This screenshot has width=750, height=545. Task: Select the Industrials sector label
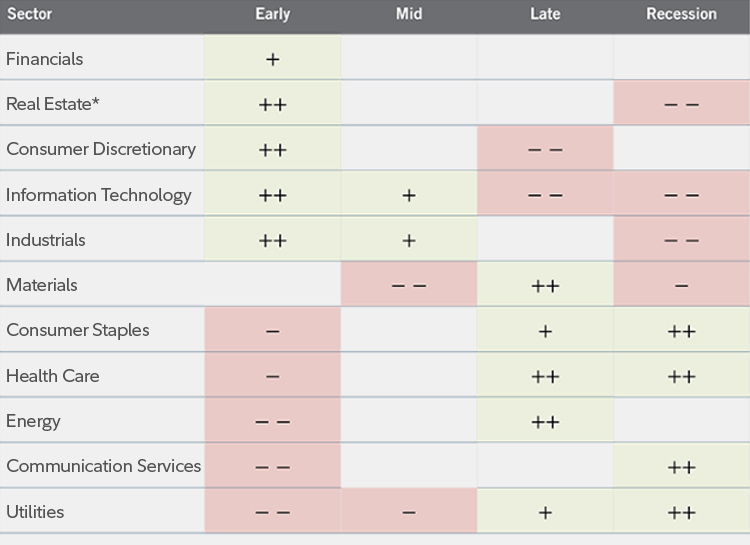click(46, 240)
